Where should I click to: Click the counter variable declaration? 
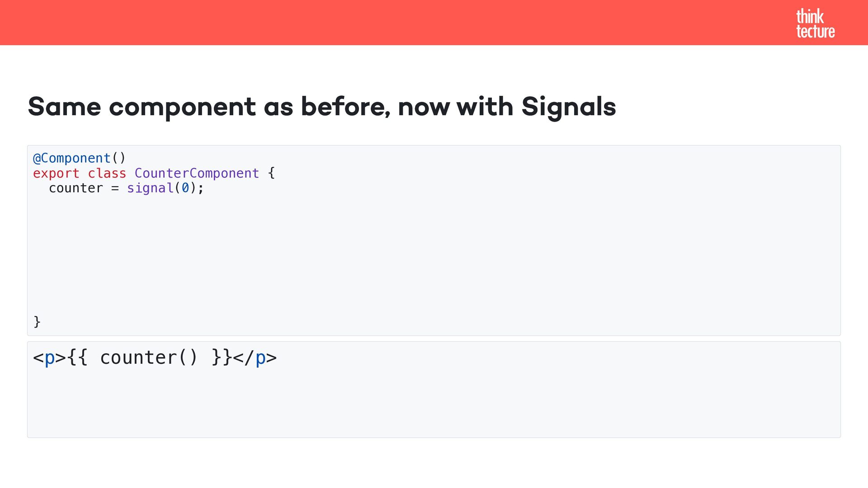[75, 188]
